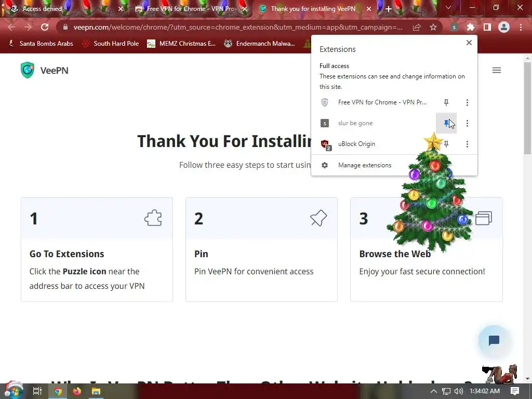Open the taskbar clock
The image size is (532, 399).
click(x=485, y=391)
